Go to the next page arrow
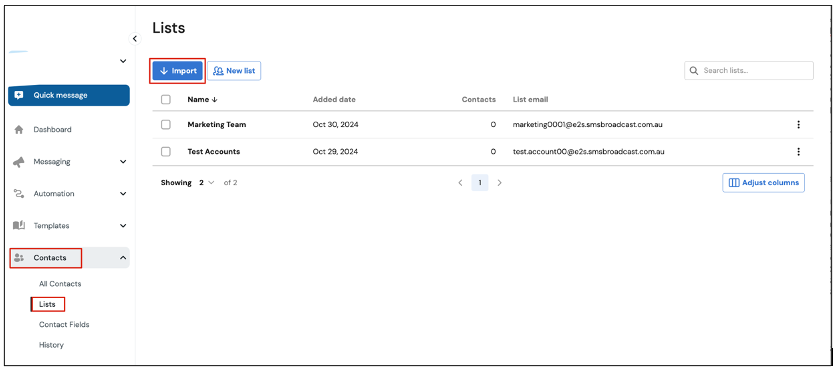Image resolution: width=838 pixels, height=371 pixels. pyautogui.click(x=500, y=183)
